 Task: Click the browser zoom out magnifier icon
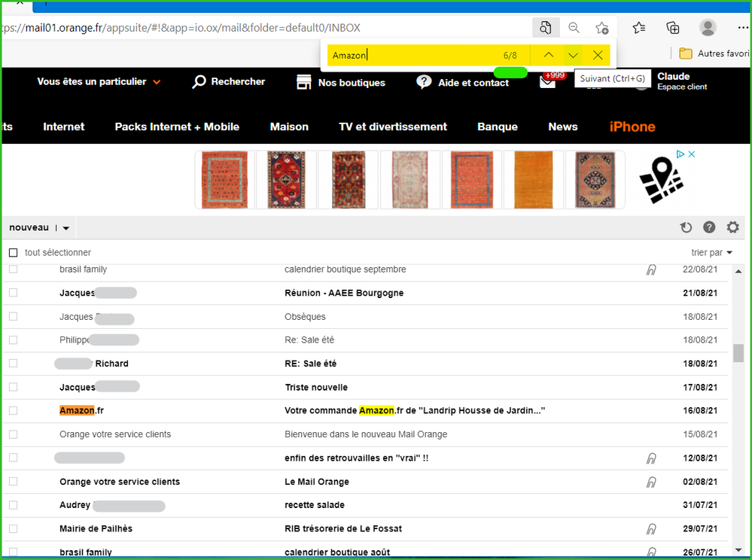(x=574, y=28)
